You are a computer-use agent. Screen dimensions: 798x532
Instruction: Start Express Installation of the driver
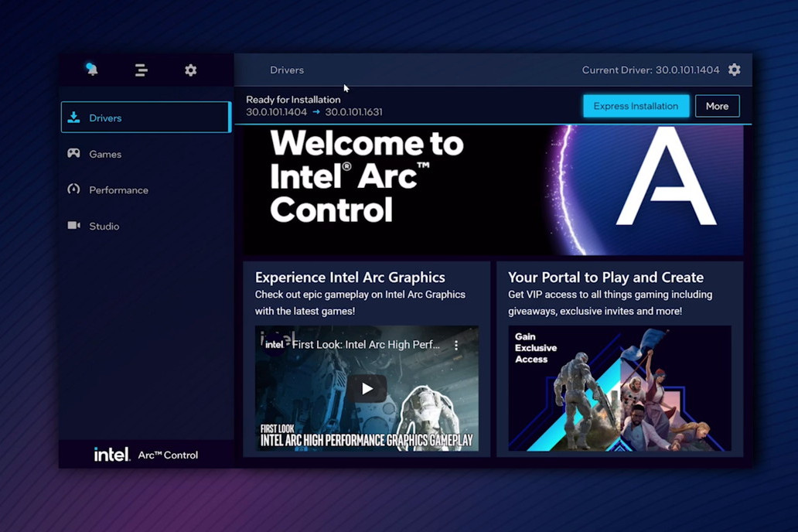pyautogui.click(x=636, y=106)
